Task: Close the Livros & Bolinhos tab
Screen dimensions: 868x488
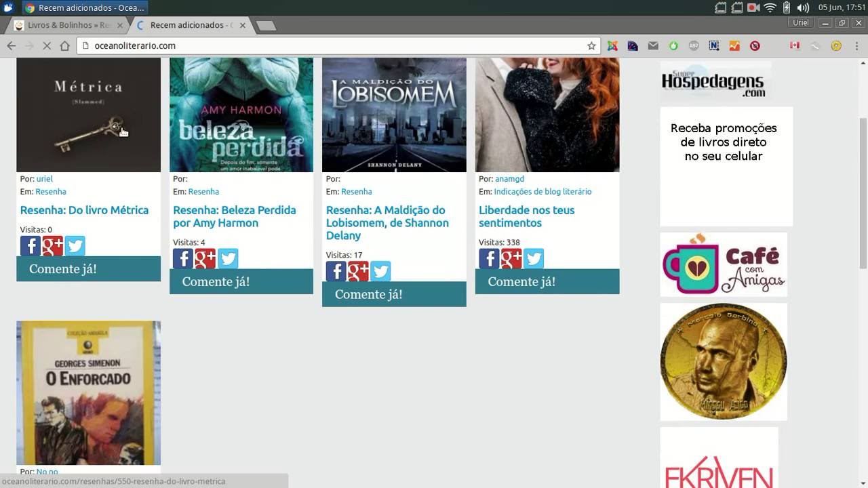Action: coord(120,25)
